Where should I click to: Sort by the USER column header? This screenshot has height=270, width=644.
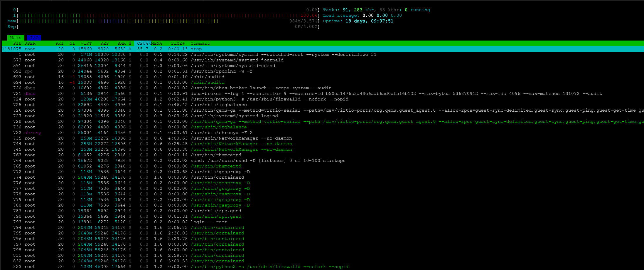pyautogui.click(x=30, y=43)
